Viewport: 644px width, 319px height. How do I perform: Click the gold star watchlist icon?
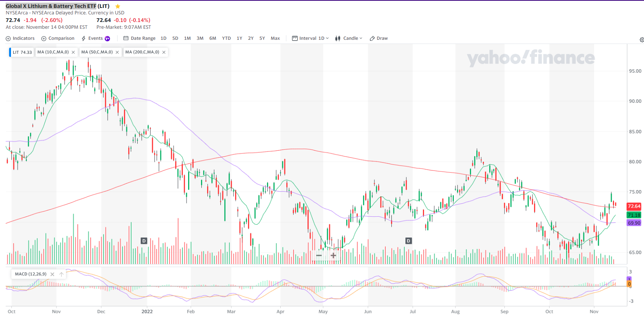click(118, 6)
